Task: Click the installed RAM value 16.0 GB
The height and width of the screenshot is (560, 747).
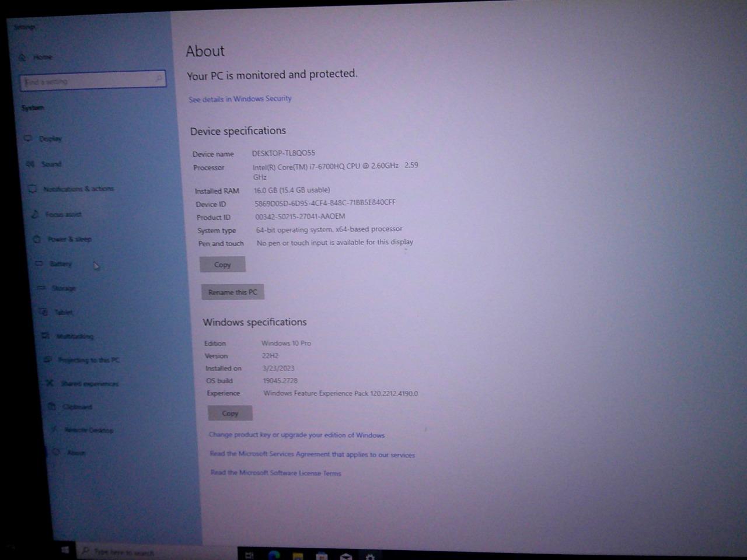Action: [292, 190]
